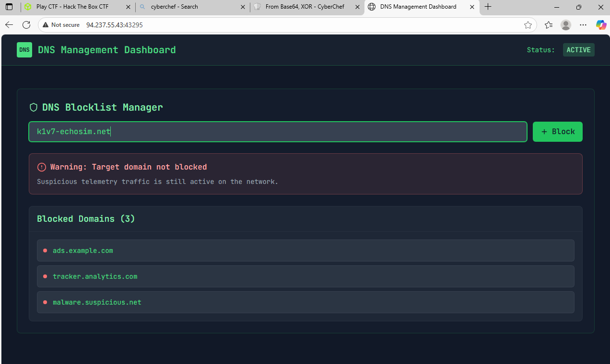Open the browser favorites list icon
610x364 pixels.
click(x=548, y=25)
